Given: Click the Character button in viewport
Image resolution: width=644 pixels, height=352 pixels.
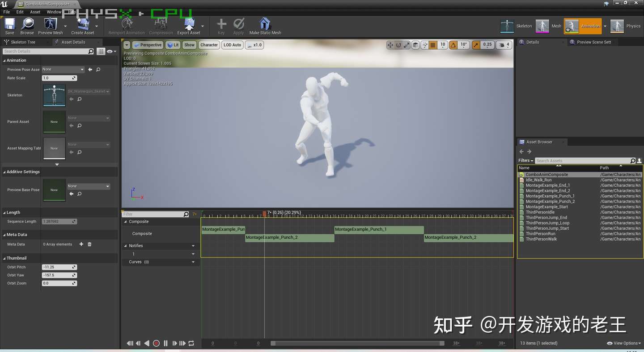Looking at the screenshot, I should pyautogui.click(x=209, y=45).
